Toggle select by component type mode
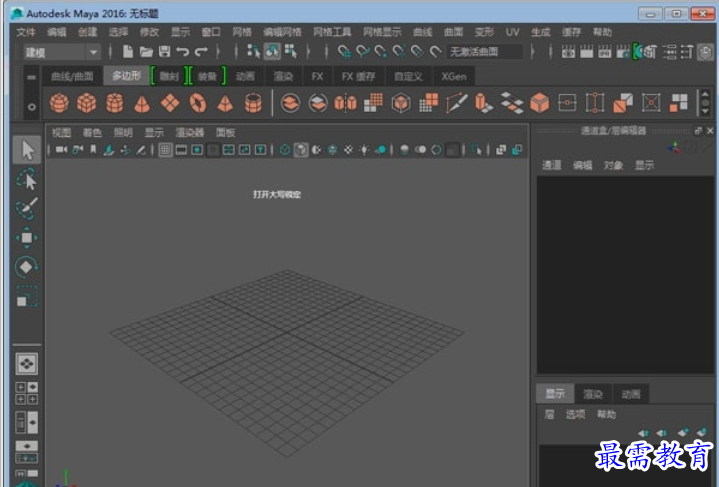Viewport: 719px width, 487px height. click(x=291, y=51)
